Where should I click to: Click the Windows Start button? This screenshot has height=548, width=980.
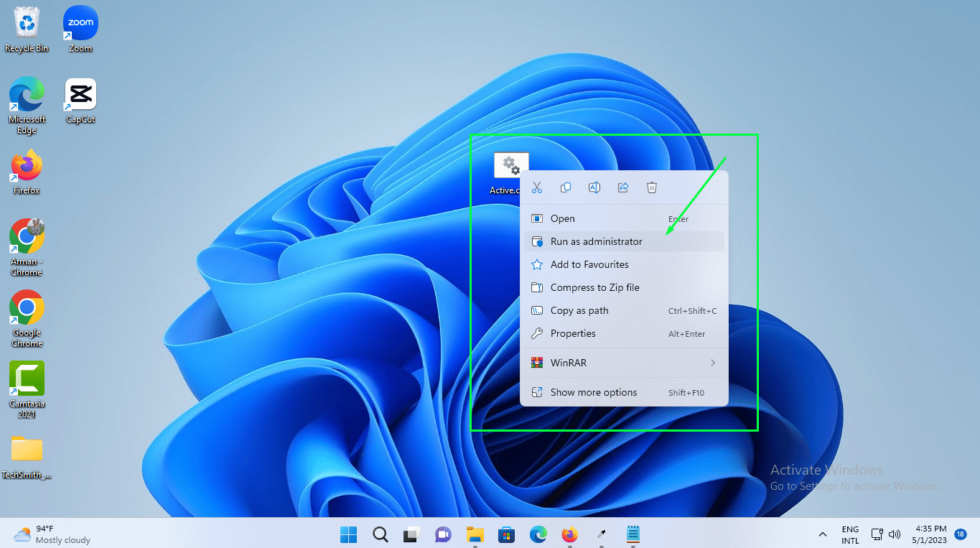point(349,534)
